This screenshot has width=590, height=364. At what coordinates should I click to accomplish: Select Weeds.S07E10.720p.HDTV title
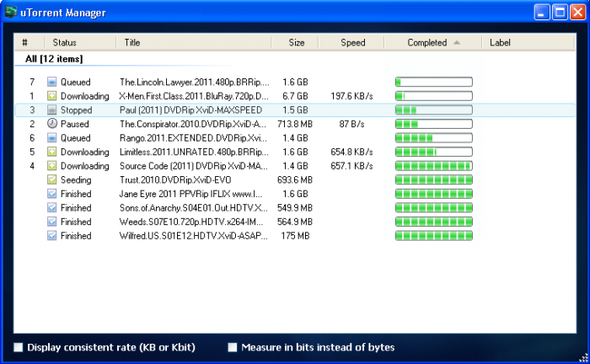pyautogui.click(x=190, y=222)
